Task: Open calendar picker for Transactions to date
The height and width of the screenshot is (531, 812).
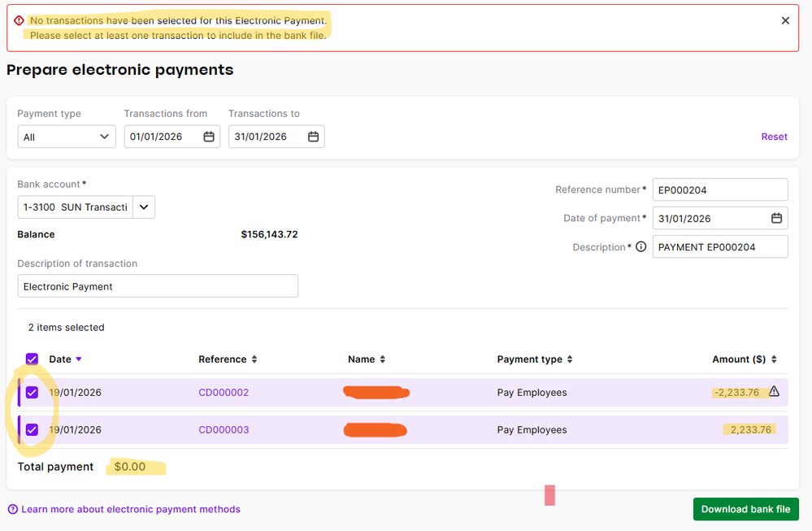Action: [x=313, y=137]
